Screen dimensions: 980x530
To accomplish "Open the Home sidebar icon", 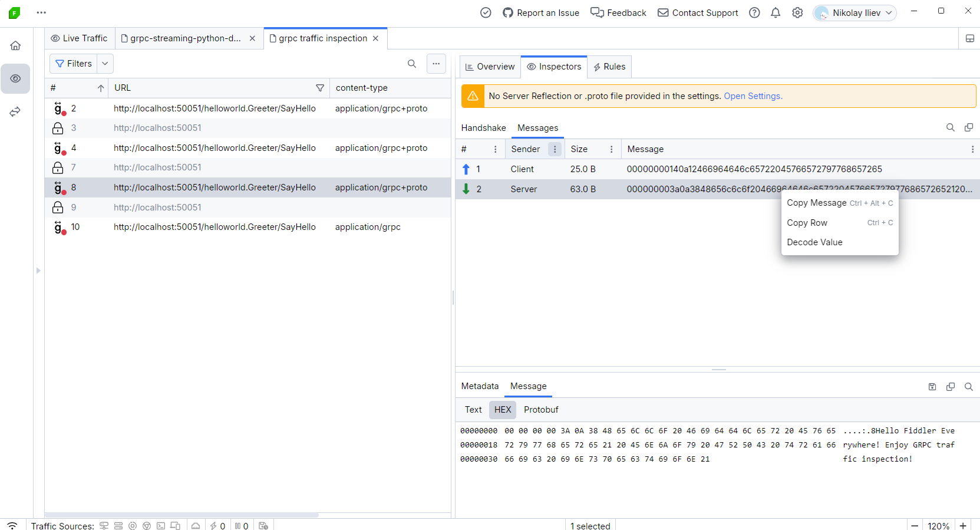I will (15, 45).
